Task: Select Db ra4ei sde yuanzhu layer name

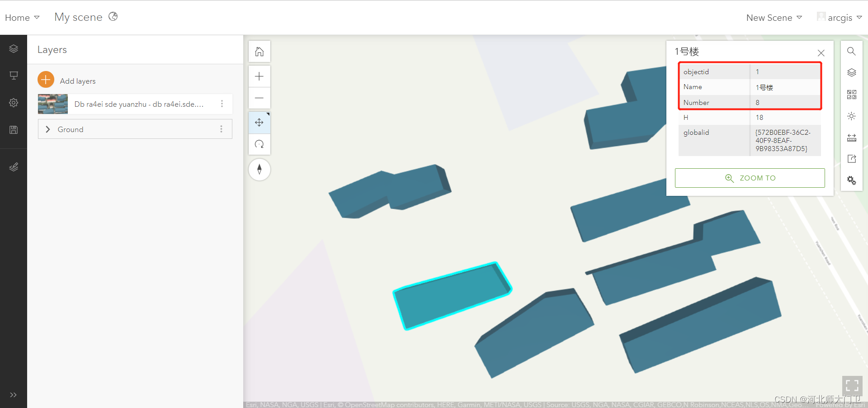Action: click(x=139, y=104)
